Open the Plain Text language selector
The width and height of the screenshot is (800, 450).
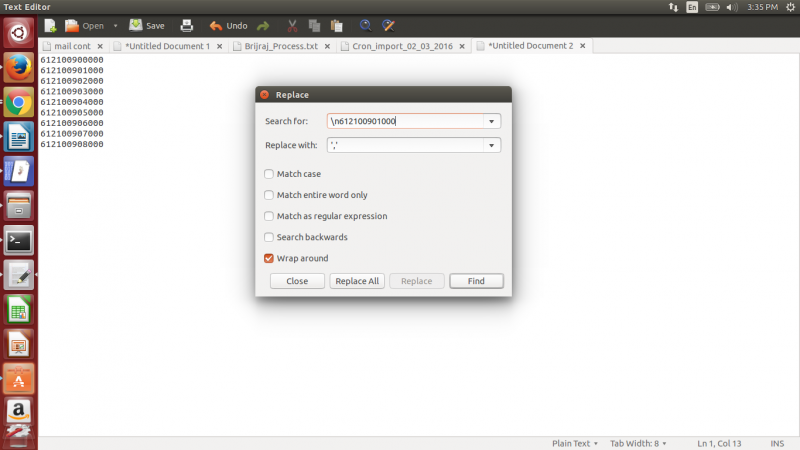point(574,443)
